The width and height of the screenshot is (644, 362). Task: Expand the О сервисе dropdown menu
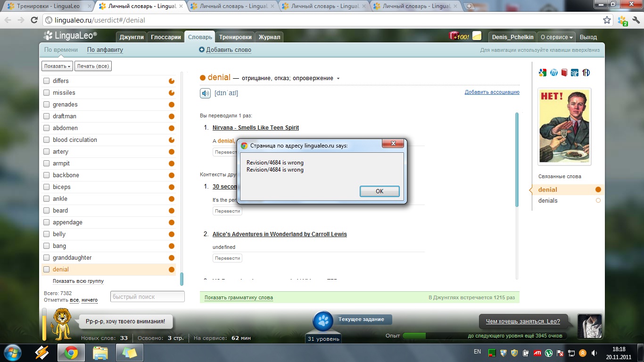coord(557,37)
